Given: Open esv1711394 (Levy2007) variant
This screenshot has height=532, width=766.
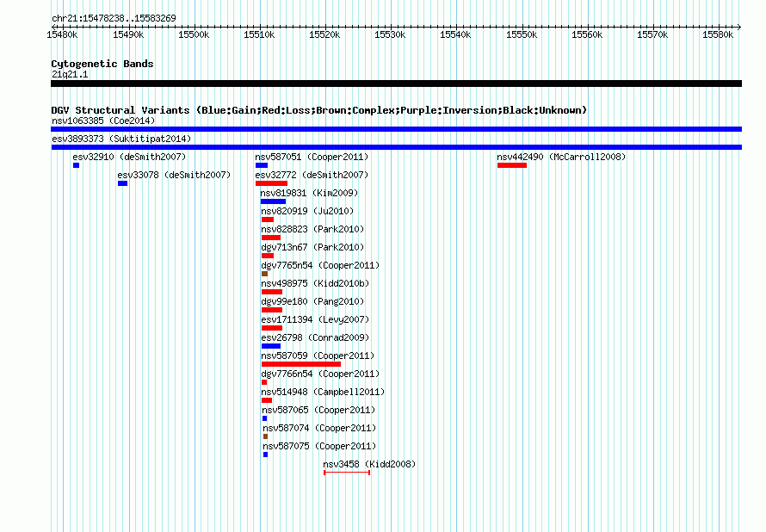Looking at the screenshot, I should click(315, 319).
